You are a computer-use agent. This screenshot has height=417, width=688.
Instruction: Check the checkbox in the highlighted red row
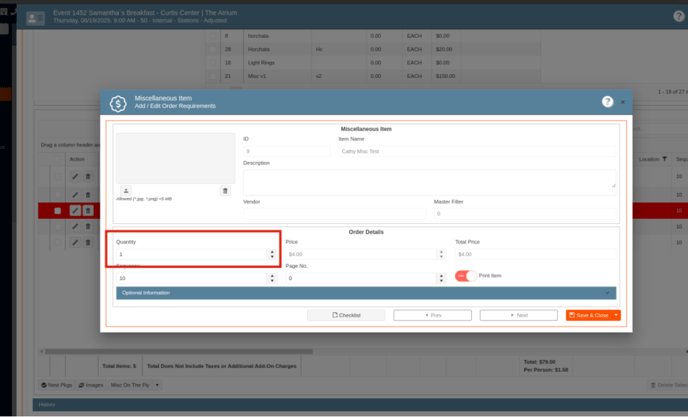(57, 211)
